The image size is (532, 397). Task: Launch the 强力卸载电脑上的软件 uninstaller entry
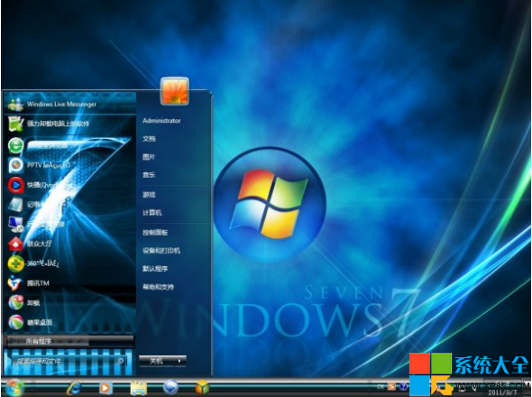tap(69, 124)
